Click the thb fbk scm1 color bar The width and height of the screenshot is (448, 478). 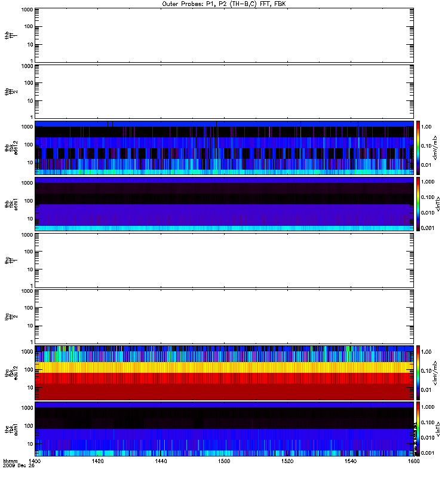click(x=418, y=204)
